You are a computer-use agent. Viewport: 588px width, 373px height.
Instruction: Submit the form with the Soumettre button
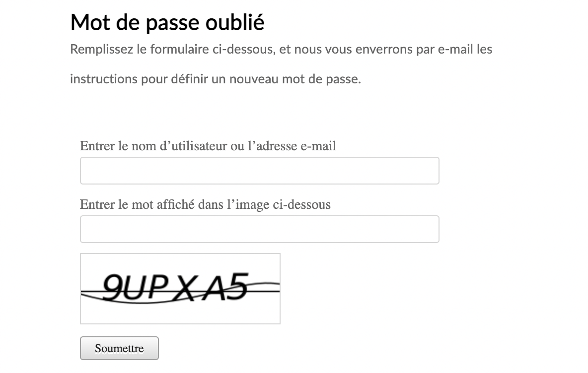[119, 348]
